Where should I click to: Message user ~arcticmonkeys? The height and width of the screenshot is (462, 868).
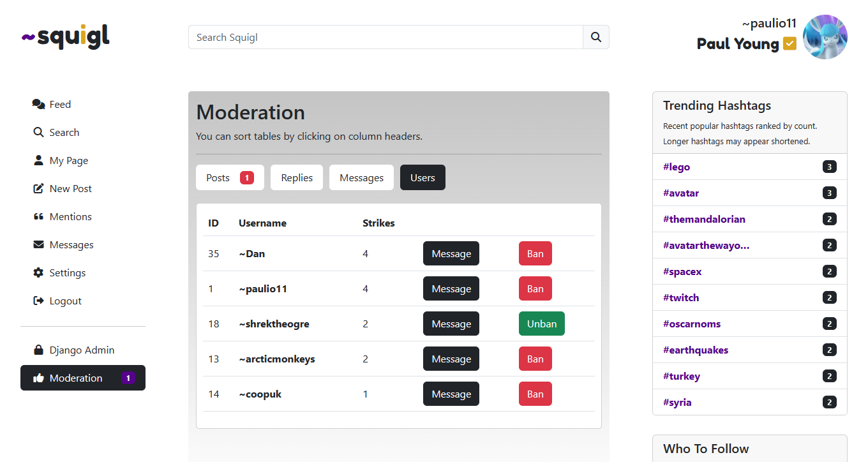(451, 359)
